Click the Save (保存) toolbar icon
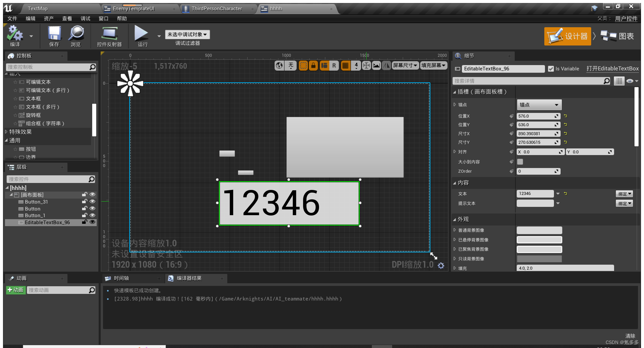The image size is (644, 348). click(x=54, y=33)
